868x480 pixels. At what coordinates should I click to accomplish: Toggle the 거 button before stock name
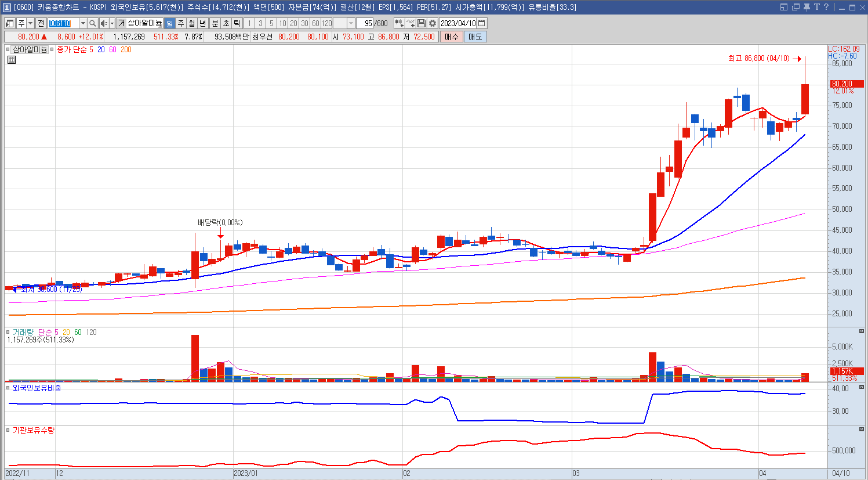tap(121, 23)
